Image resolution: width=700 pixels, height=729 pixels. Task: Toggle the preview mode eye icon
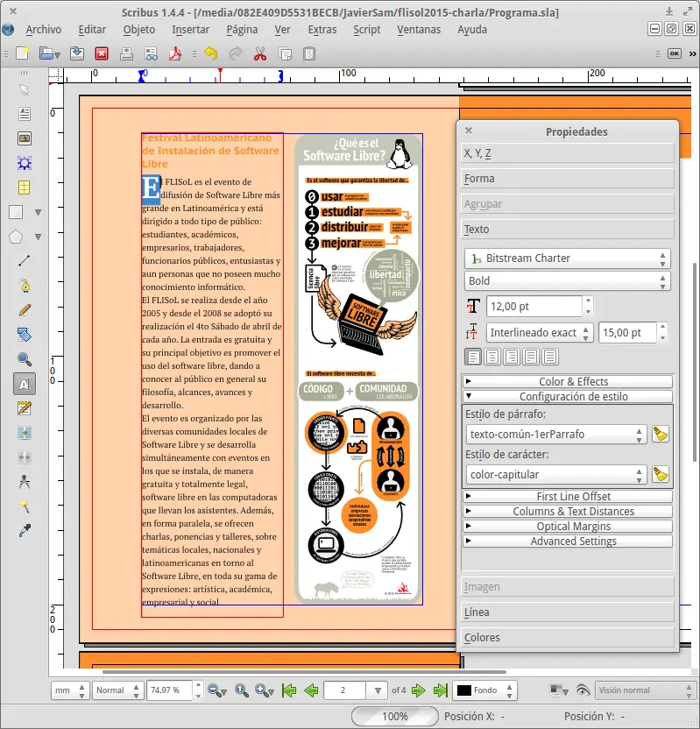(583, 690)
